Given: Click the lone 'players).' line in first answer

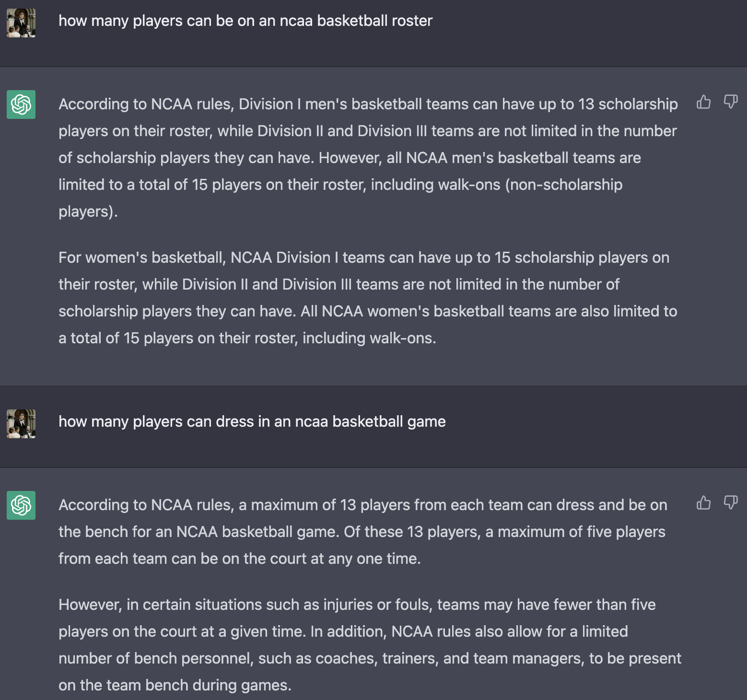Looking at the screenshot, I should 88,212.
